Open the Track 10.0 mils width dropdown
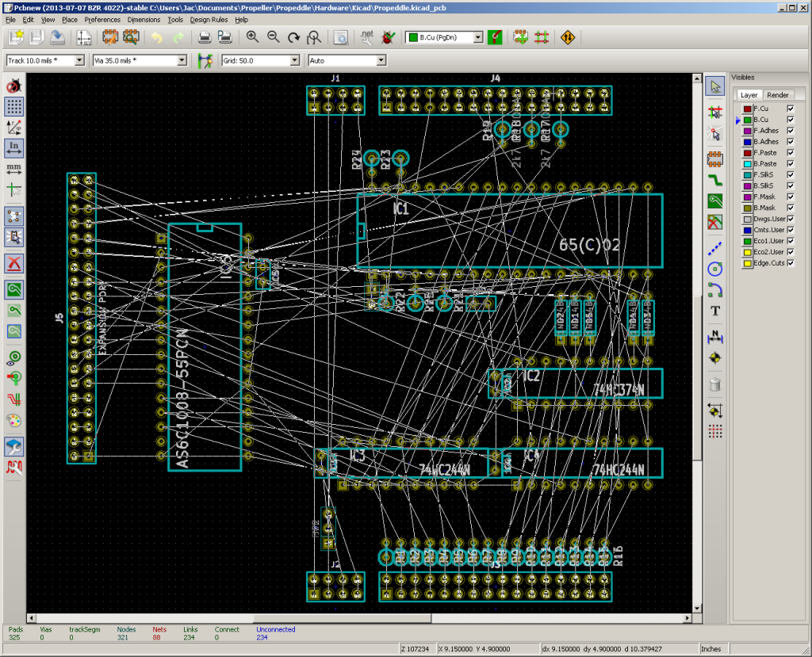 (x=45, y=60)
